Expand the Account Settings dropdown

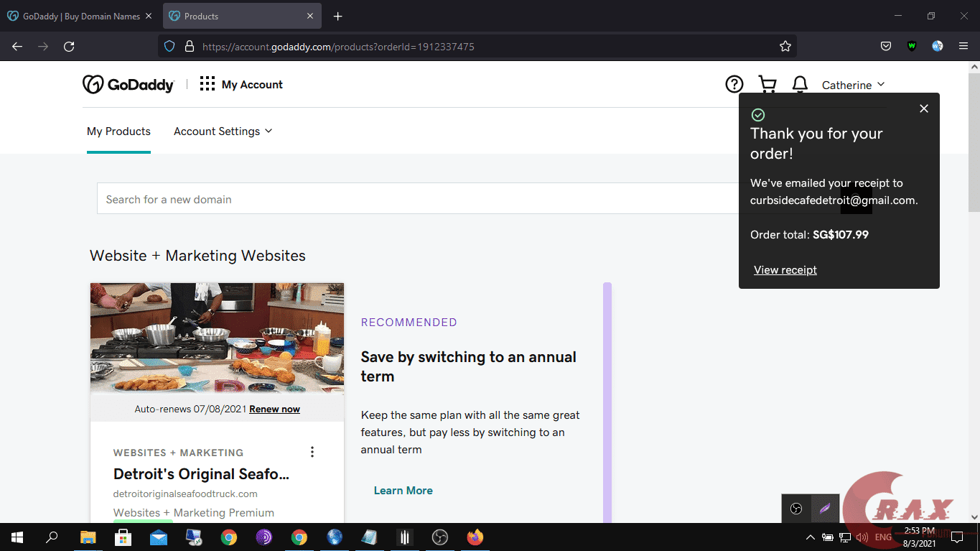(x=223, y=131)
